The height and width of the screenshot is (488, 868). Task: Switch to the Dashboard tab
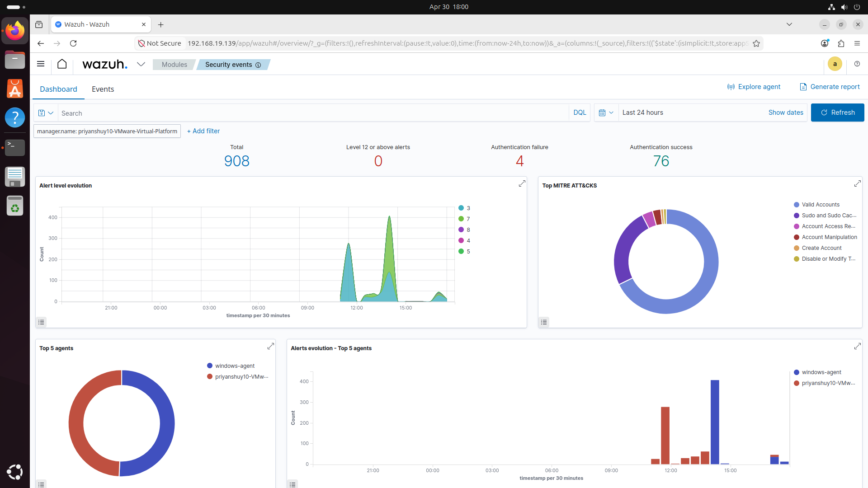click(58, 89)
